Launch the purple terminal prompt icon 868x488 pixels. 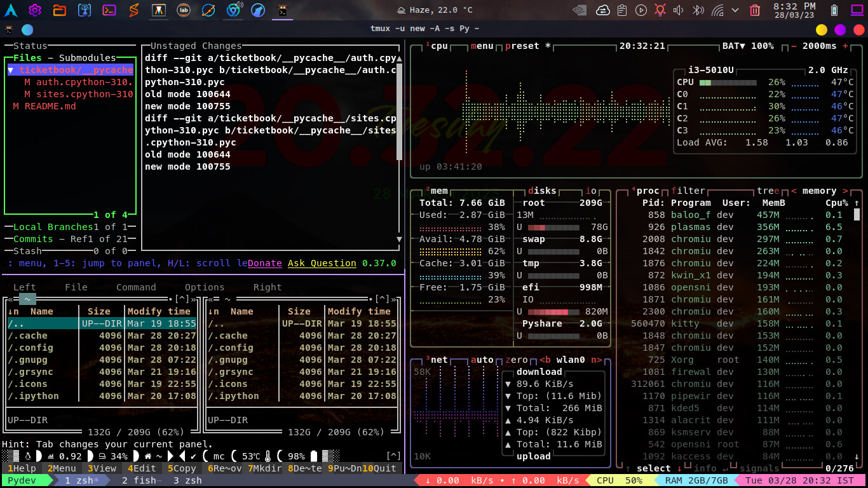point(109,10)
